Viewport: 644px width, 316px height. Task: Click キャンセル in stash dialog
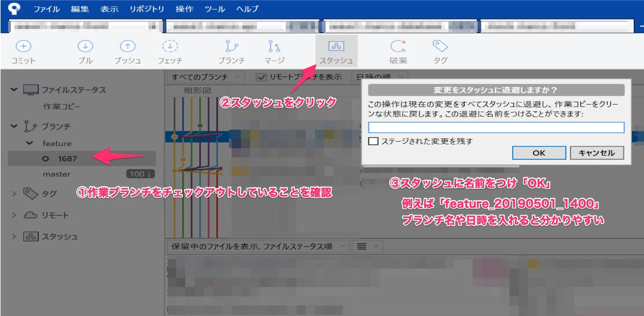597,153
